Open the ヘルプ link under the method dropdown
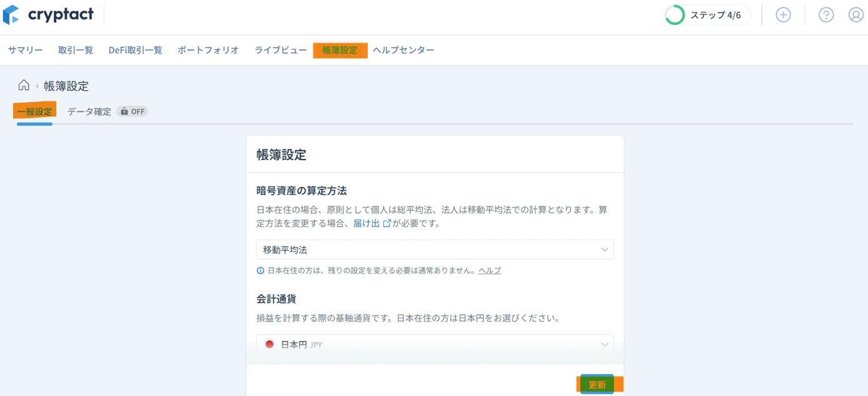This screenshot has width=868, height=396. click(490, 270)
